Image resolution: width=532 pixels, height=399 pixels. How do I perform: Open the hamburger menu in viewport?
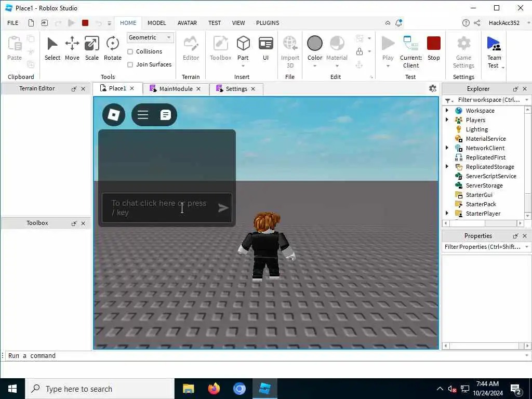[x=143, y=115]
